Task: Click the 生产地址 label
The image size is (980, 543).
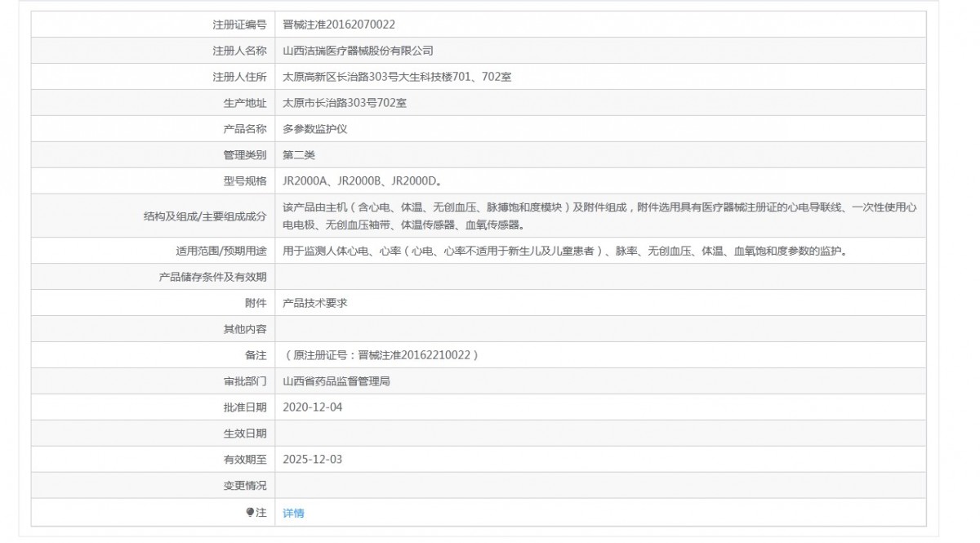Action: click(245, 103)
